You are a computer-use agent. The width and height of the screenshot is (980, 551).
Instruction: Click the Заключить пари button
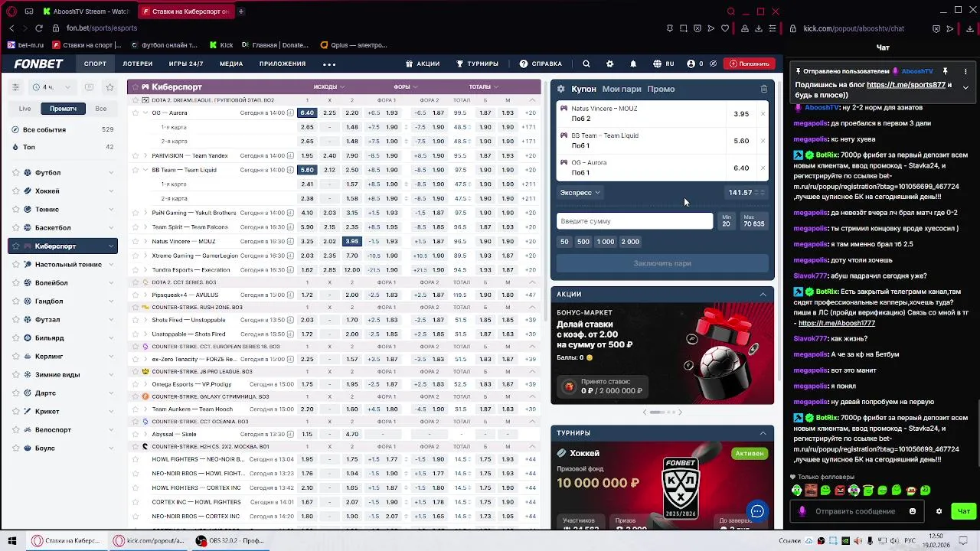click(x=662, y=263)
